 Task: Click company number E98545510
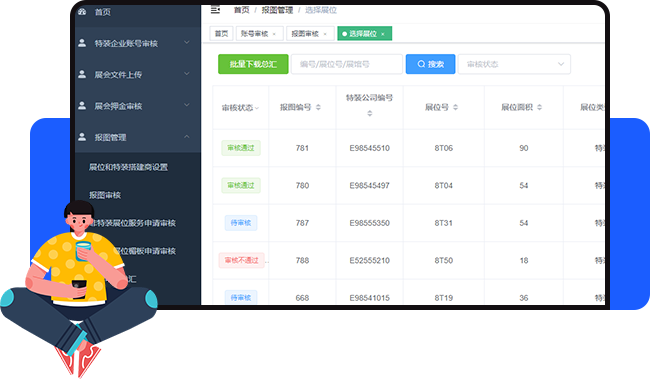369,148
